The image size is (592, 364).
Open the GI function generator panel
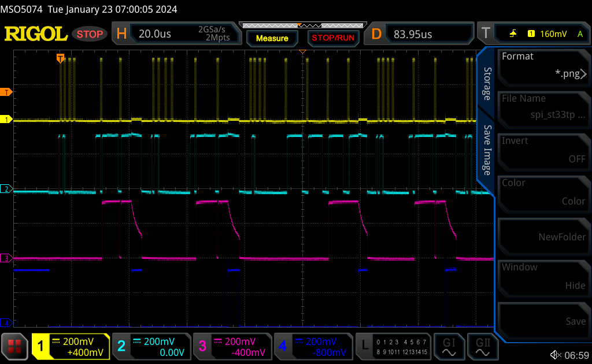[449, 346]
